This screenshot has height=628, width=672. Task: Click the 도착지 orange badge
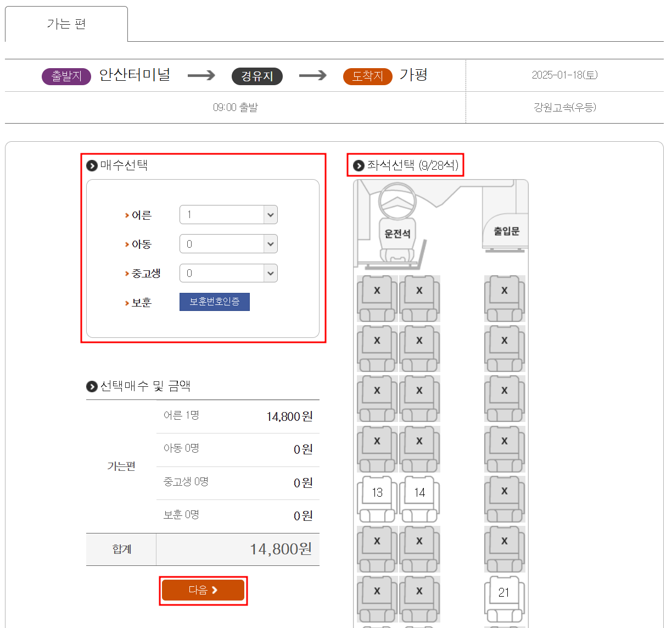tap(368, 76)
